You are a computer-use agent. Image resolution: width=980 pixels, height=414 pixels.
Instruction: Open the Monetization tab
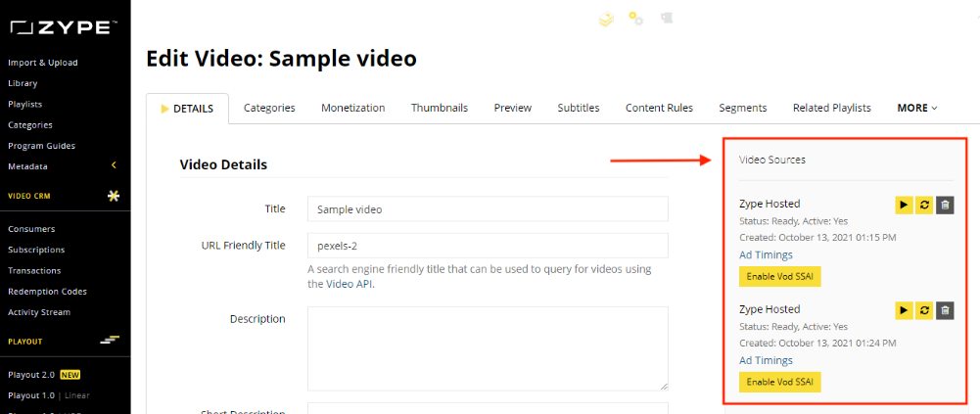pyautogui.click(x=353, y=108)
